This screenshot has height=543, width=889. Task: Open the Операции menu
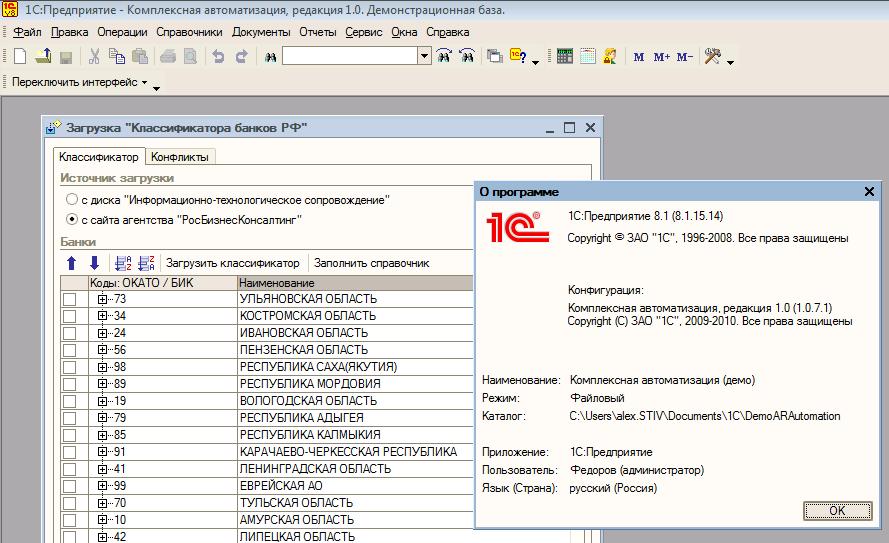click(122, 32)
